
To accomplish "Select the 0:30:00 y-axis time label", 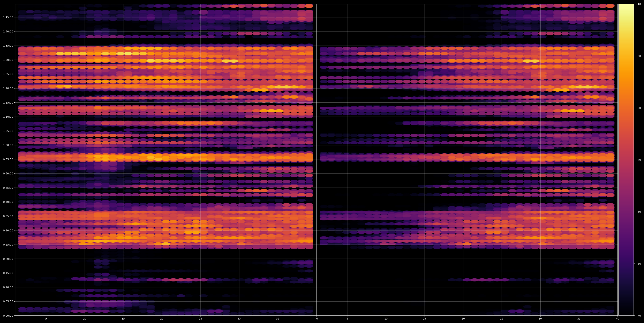I will 8,230.
